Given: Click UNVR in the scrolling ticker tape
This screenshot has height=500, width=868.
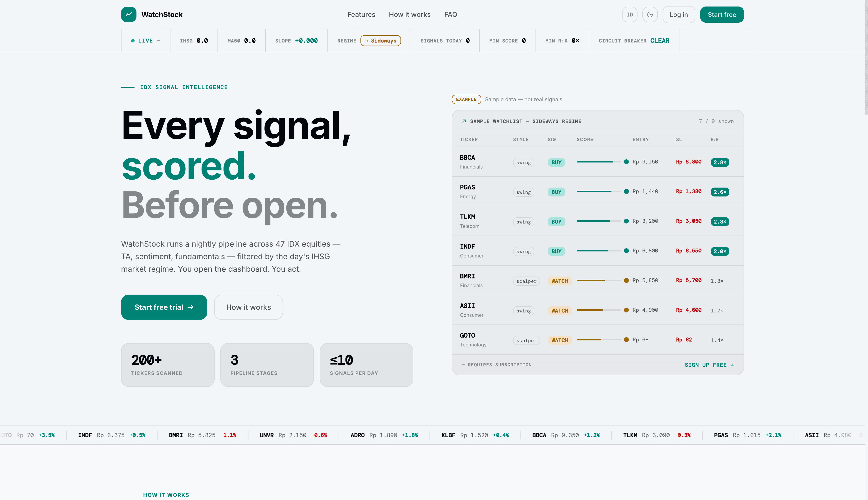Looking at the screenshot, I should [267, 435].
